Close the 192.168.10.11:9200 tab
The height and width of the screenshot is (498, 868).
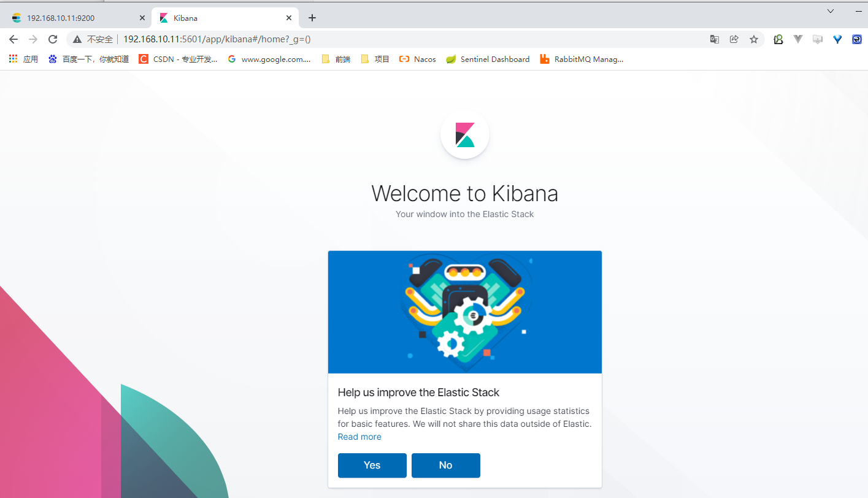pos(142,18)
